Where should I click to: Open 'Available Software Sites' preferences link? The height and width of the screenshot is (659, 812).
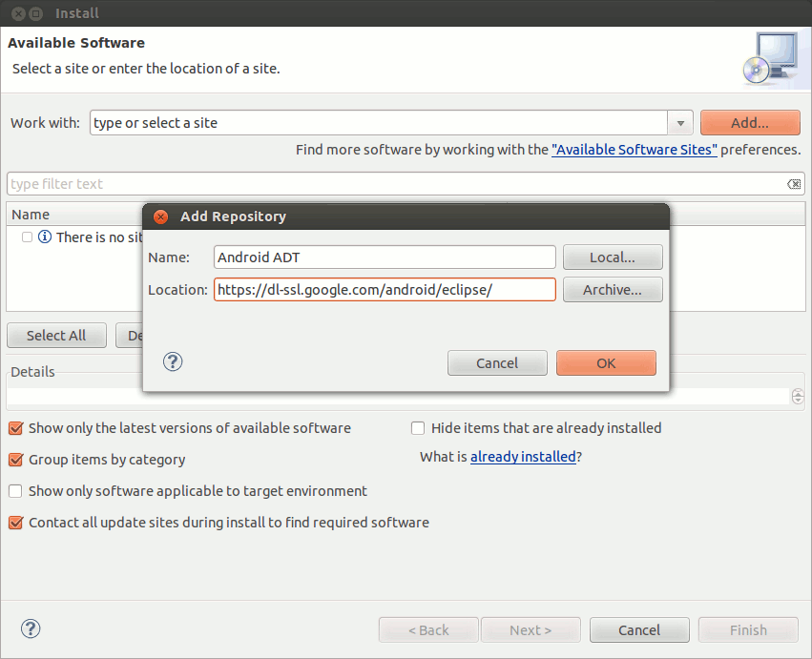click(x=634, y=150)
